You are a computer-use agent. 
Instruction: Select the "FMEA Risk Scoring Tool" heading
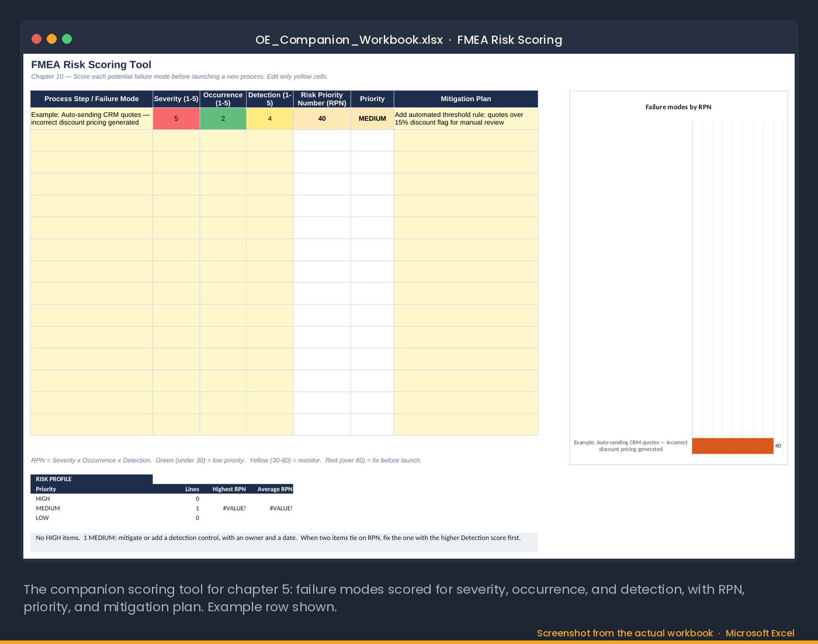[x=91, y=65]
